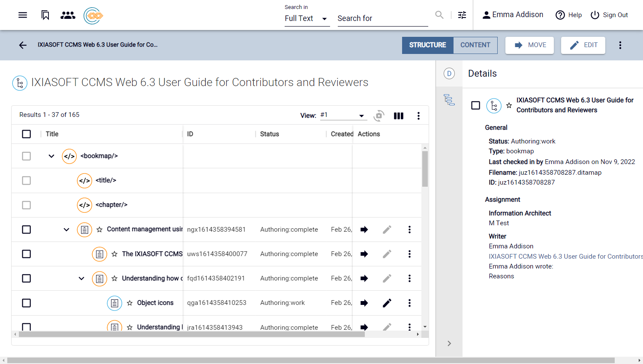Move the Object icons topic arrow
The image size is (643, 364).
tap(364, 303)
